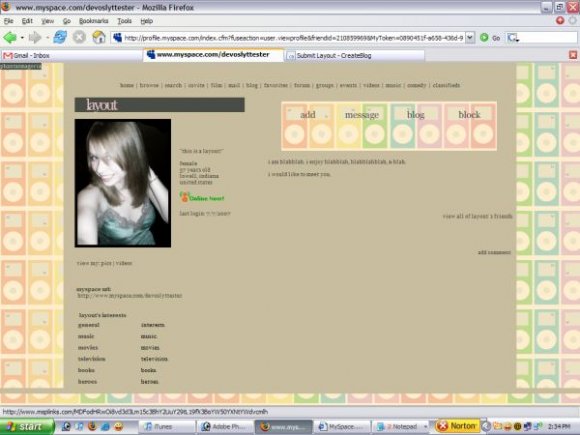Open the Norton taskbar item
The image size is (580, 435).
click(x=457, y=426)
